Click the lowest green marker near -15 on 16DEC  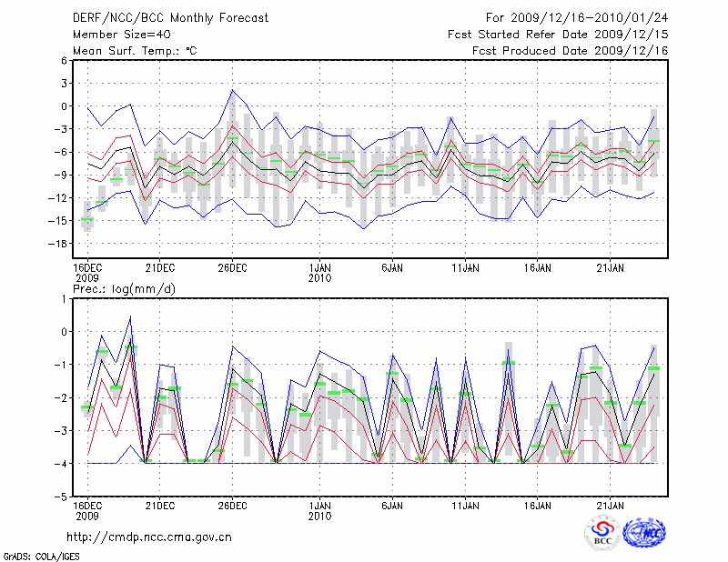click(x=87, y=219)
